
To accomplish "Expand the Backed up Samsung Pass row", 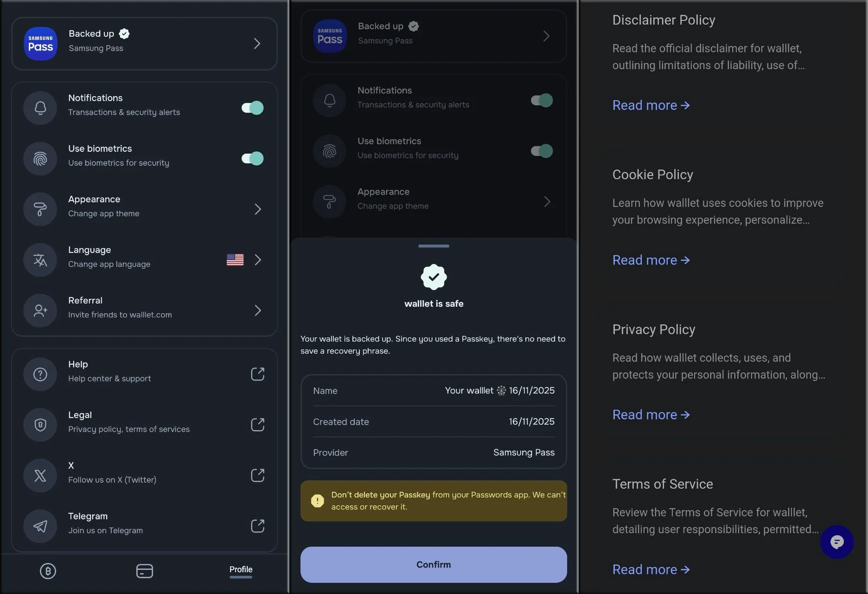I will (257, 43).
